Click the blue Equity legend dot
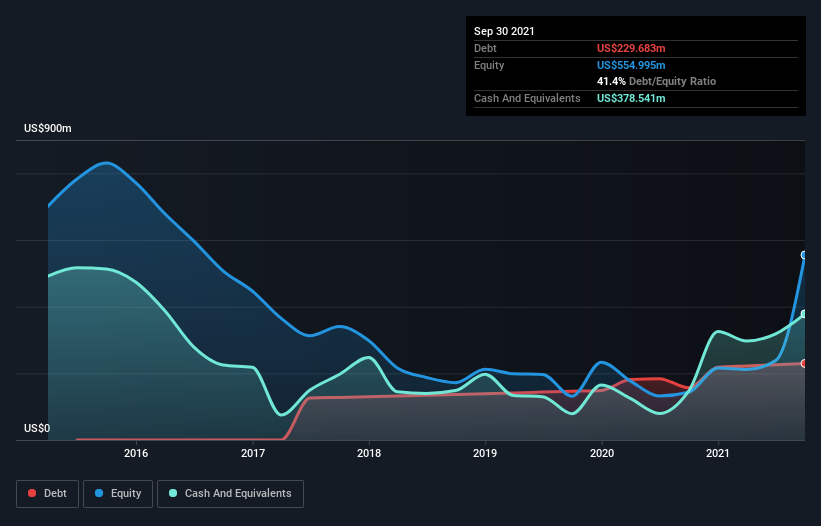 coord(99,493)
